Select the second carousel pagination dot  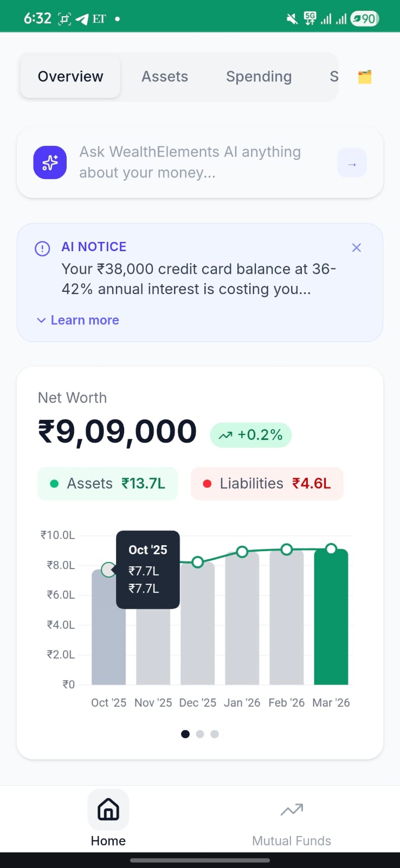click(x=199, y=733)
